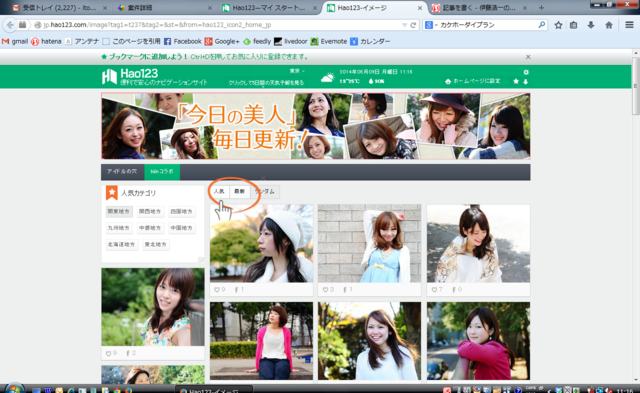Open the URL bar history dropdown arrow
The image size is (640, 393).
[404, 25]
